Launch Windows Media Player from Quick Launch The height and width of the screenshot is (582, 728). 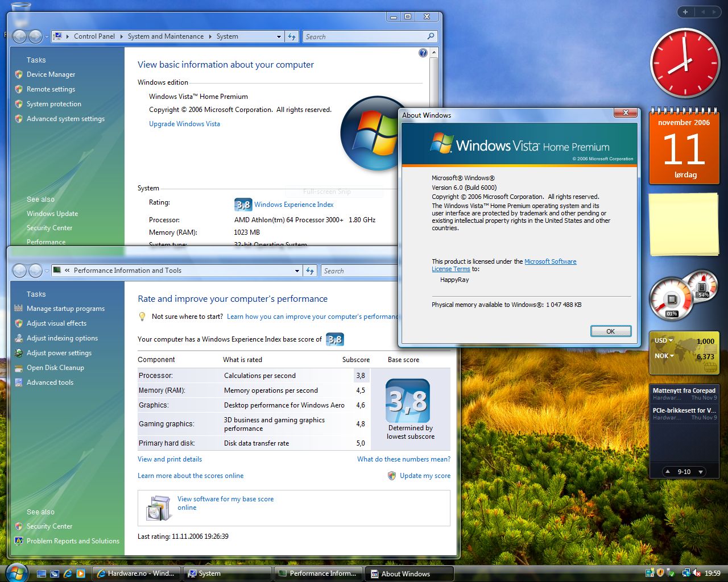(81, 573)
